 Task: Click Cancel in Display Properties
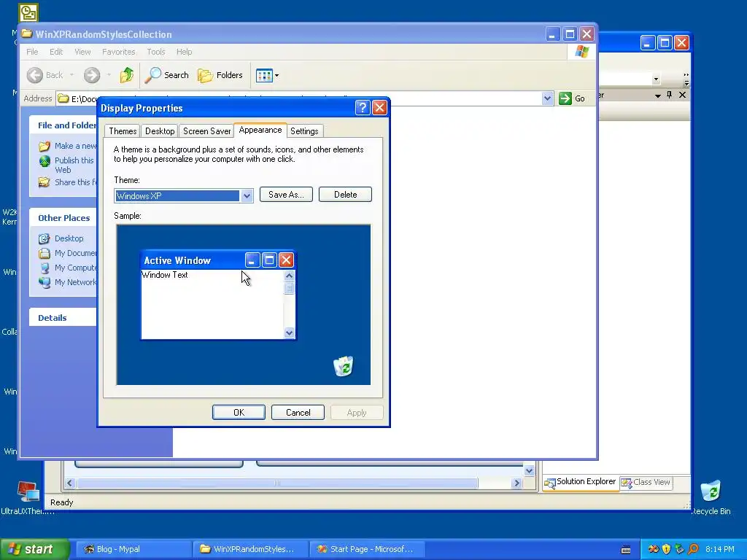click(x=298, y=413)
